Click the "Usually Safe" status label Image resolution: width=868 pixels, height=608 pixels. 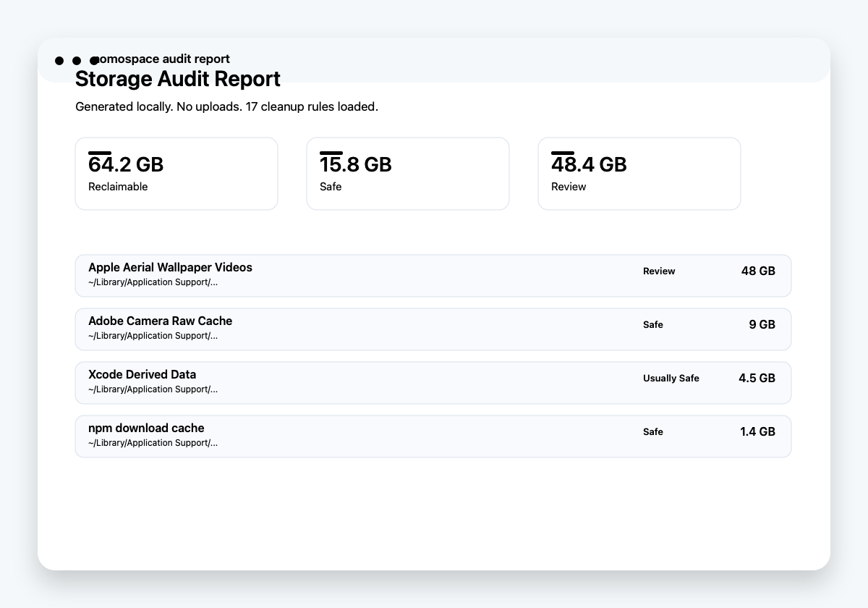coord(671,379)
